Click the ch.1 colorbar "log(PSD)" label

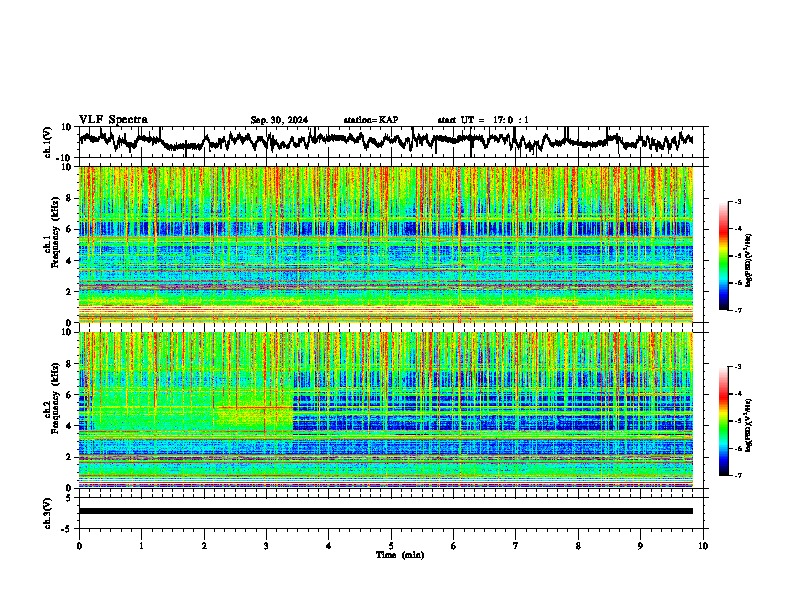tap(748, 260)
